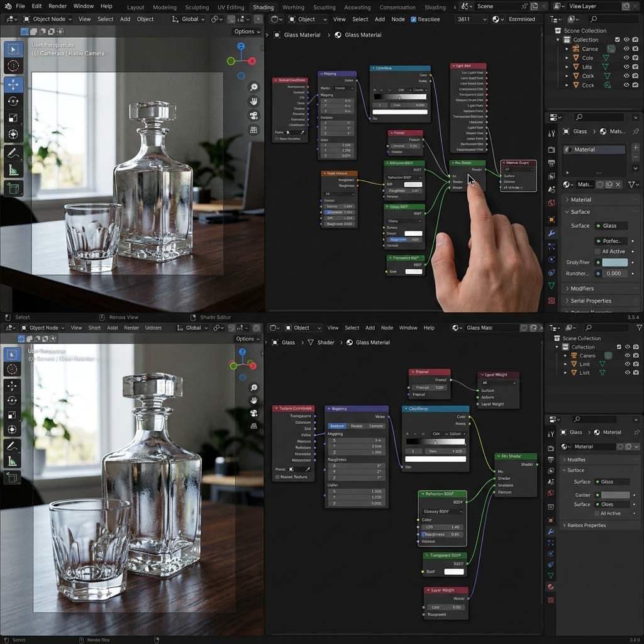The image size is (644, 644).
Task: Hide the Uits object in outliner
Action: click(626, 67)
